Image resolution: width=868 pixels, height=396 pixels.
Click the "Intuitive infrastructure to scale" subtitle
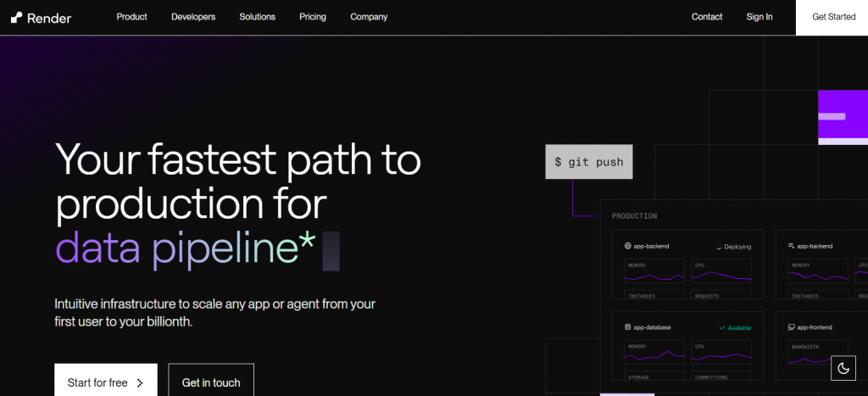[214, 312]
